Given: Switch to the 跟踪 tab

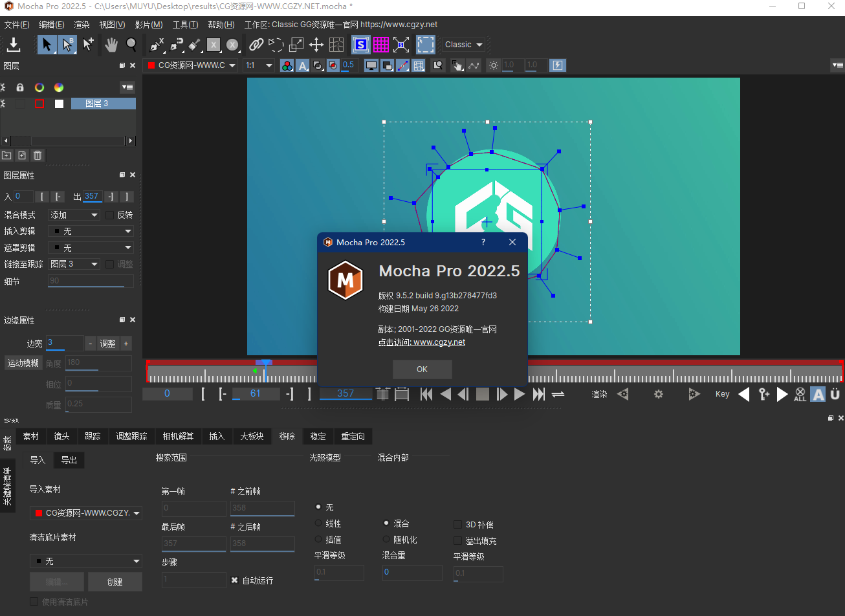Looking at the screenshot, I should click(x=93, y=436).
